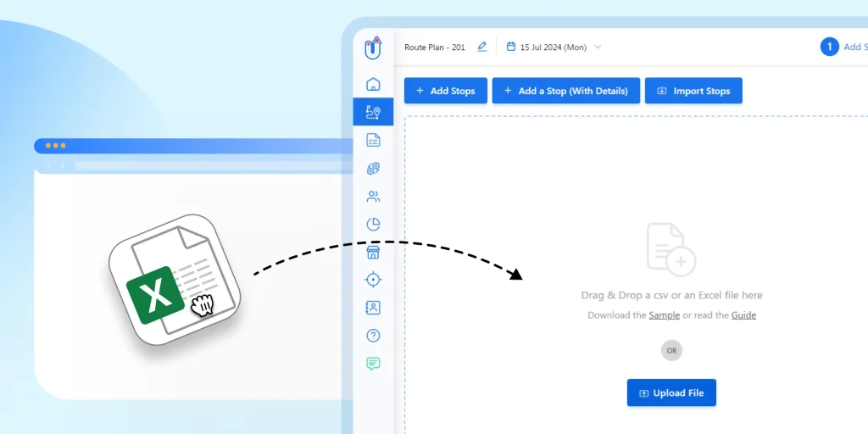
Task: Open the crosshair tracking sidebar icon
Action: point(373,280)
